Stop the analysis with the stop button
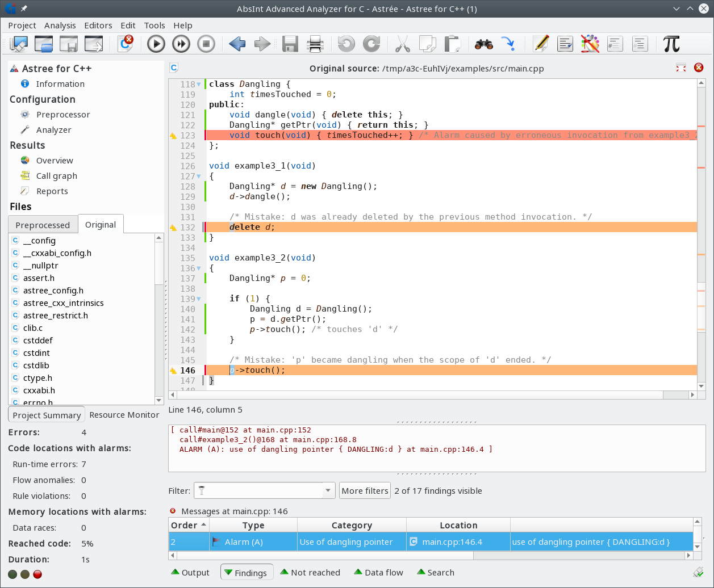Screen dimensions: 714x588 (x=206, y=44)
